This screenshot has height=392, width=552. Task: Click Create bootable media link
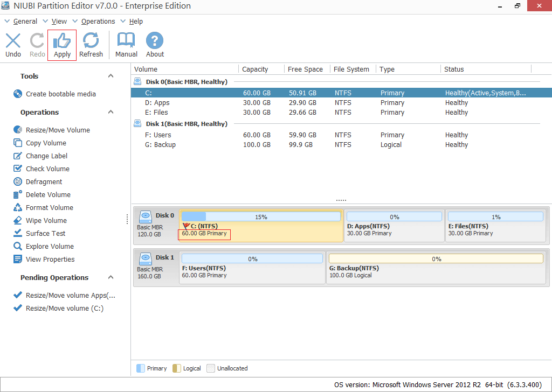[x=61, y=94]
